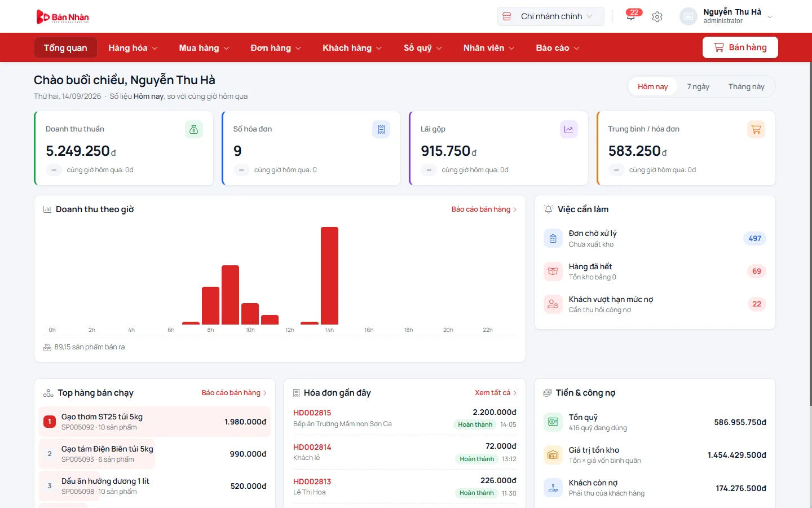Select Dầu ăn hướng dương 1 lít row
The width and height of the screenshot is (812, 508).
tap(155, 486)
